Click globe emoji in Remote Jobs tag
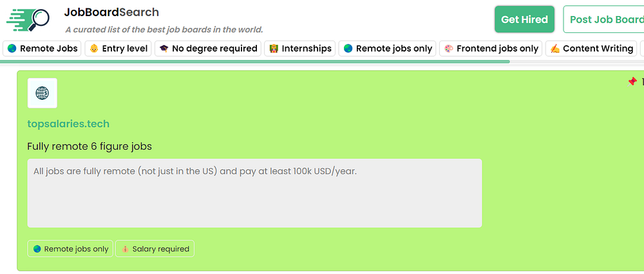644x274 pixels. (x=12, y=48)
